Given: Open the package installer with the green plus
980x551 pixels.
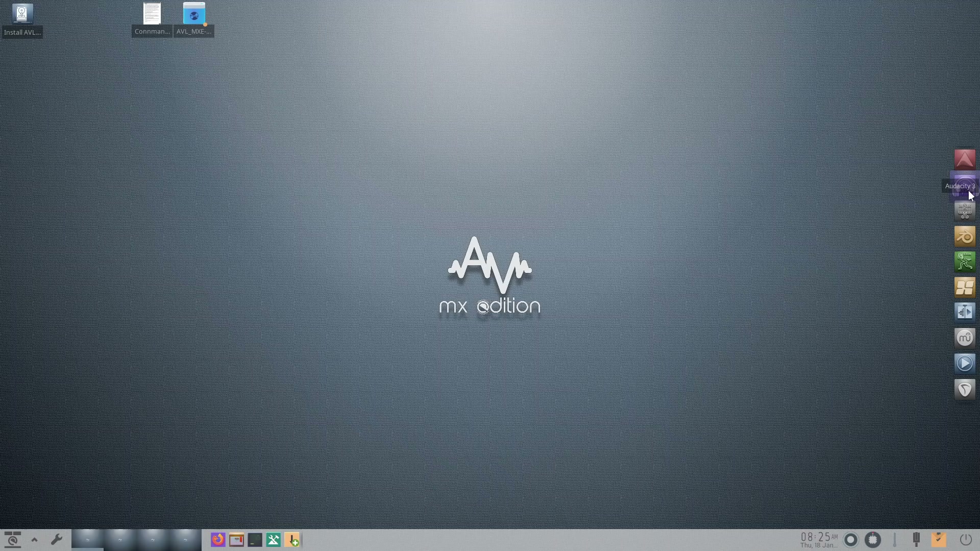Looking at the screenshot, I should click(x=292, y=539).
